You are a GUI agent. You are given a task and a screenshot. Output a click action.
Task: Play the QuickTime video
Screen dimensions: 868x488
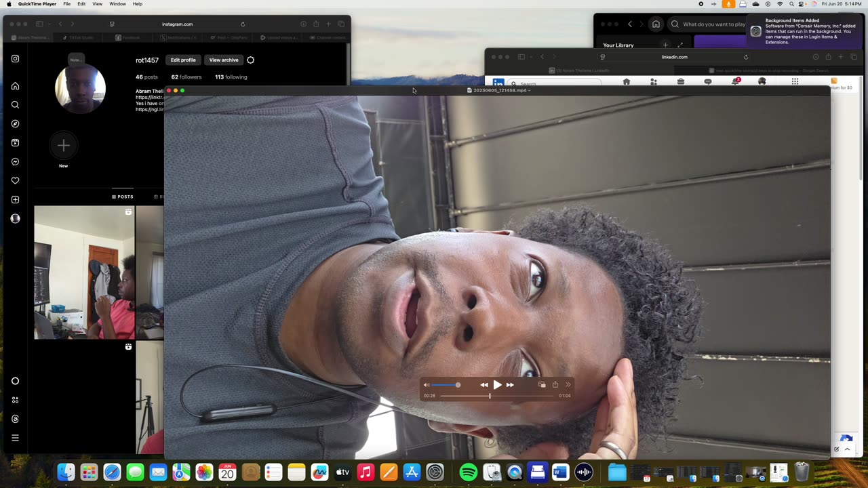pyautogui.click(x=497, y=384)
